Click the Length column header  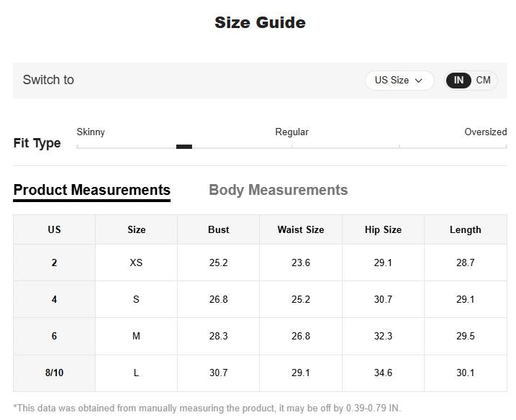click(465, 229)
